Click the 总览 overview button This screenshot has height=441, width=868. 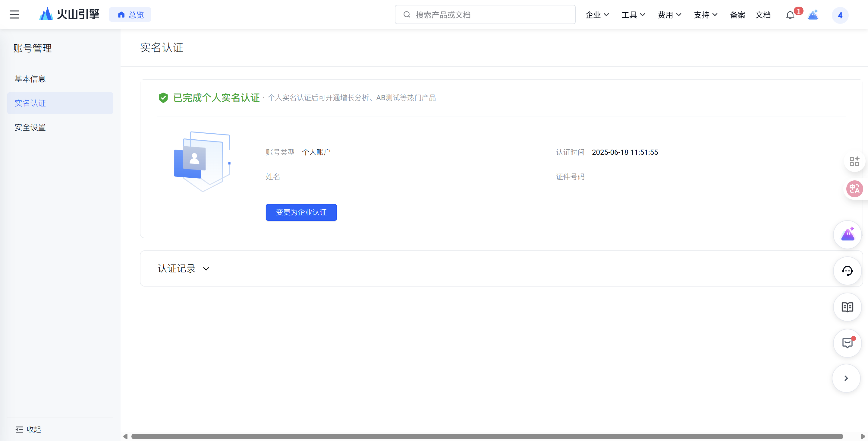tap(131, 15)
